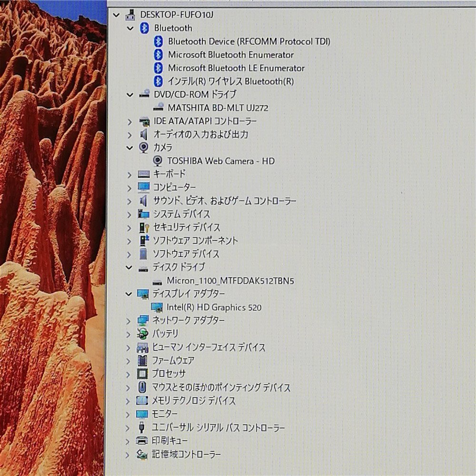The image size is (476, 476).
Task: Click the IDE ATA/ATAPI コントローラー icon
Action: [144, 121]
